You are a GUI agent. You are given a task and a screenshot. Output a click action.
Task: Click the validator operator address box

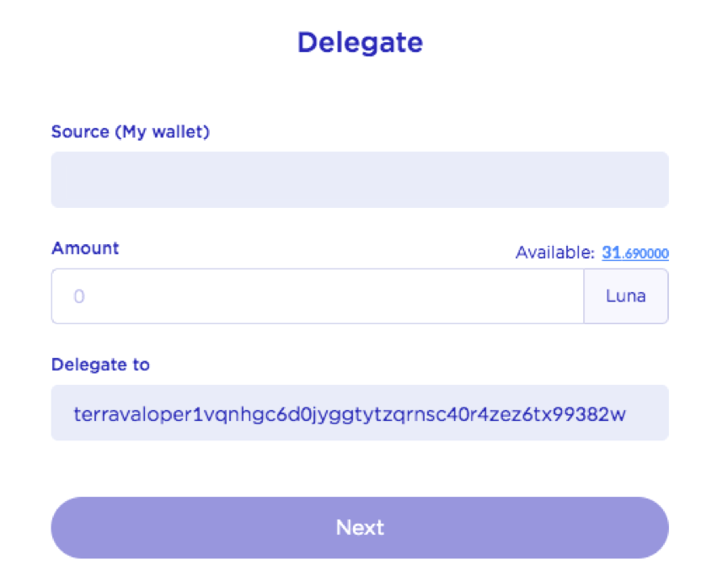pyautogui.click(x=360, y=413)
